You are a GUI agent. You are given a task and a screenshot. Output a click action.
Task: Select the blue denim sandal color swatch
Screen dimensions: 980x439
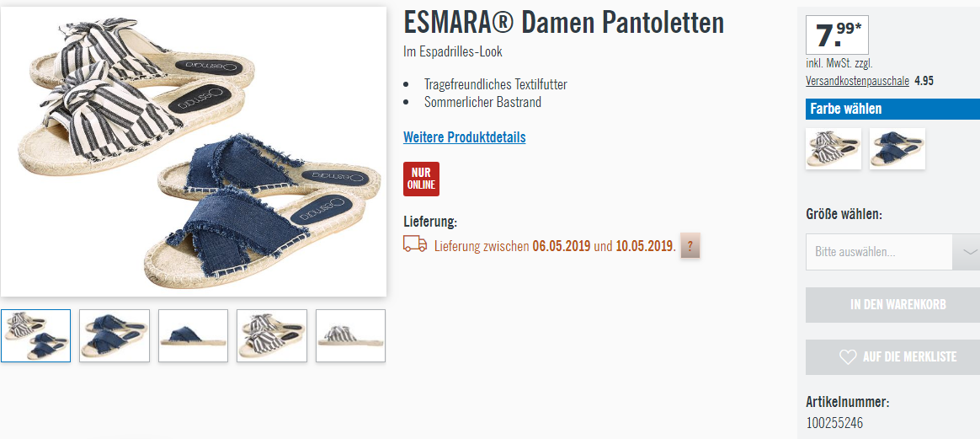click(x=897, y=149)
